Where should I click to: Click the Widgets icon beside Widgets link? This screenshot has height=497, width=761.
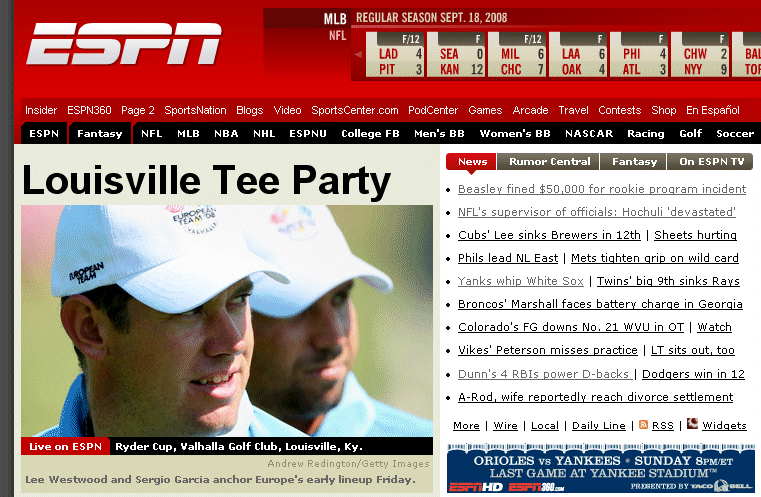tap(693, 423)
